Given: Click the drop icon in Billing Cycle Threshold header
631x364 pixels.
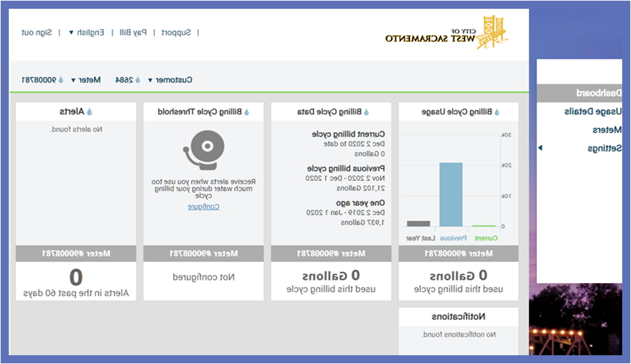Looking at the screenshot, I should (247, 112).
